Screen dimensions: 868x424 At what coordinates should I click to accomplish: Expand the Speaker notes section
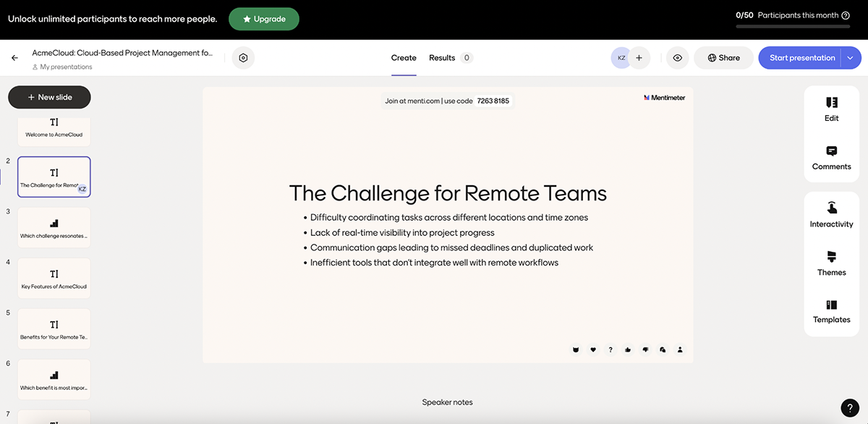447,402
